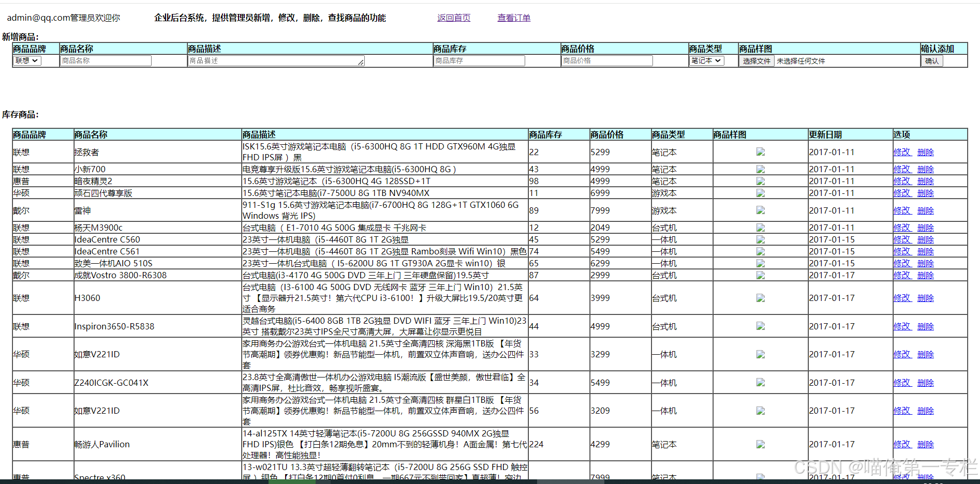Click the sample image icon for 如意V221ID priced 3209
This screenshot has width=980, height=484.
760,411
